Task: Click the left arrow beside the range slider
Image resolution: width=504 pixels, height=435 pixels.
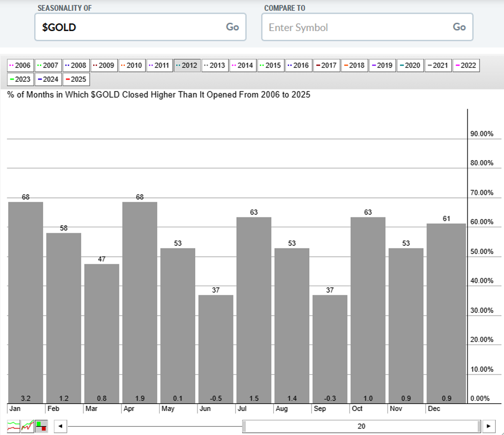Action: (60, 426)
